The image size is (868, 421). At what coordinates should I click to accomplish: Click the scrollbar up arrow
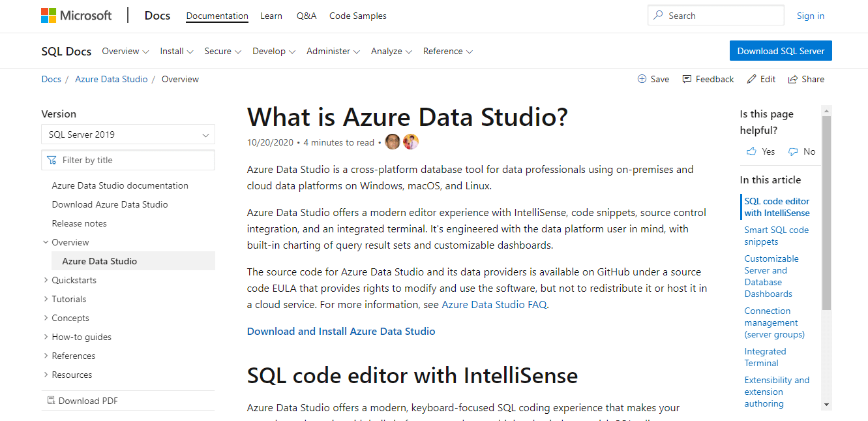[x=826, y=110]
